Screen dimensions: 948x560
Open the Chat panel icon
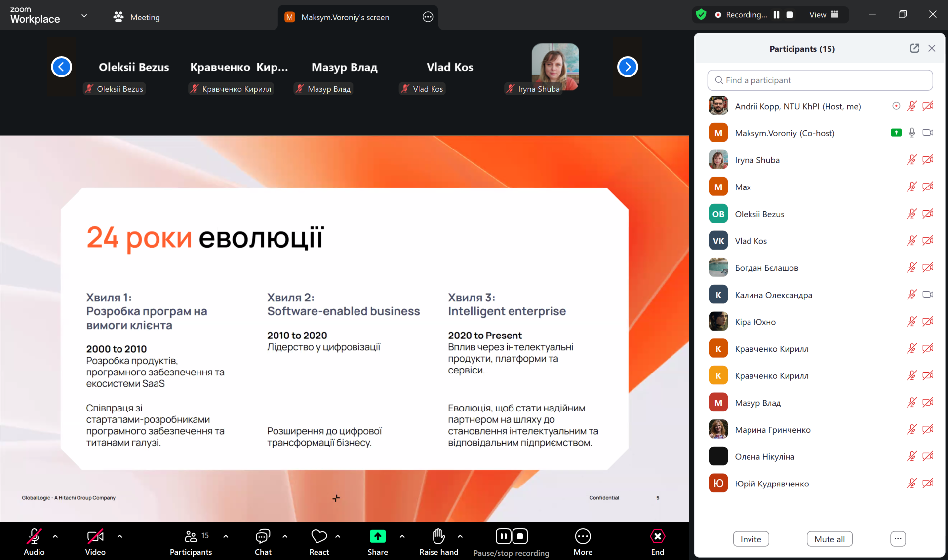tap(263, 537)
